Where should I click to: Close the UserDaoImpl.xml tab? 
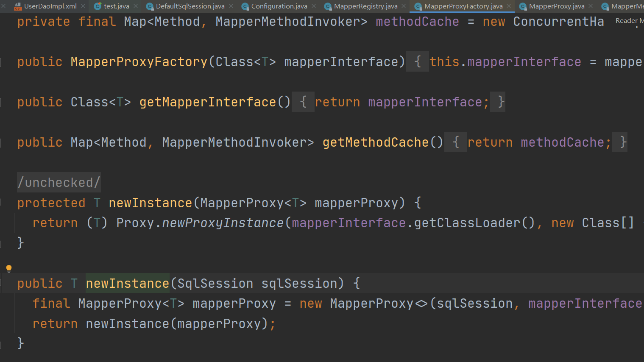click(83, 6)
